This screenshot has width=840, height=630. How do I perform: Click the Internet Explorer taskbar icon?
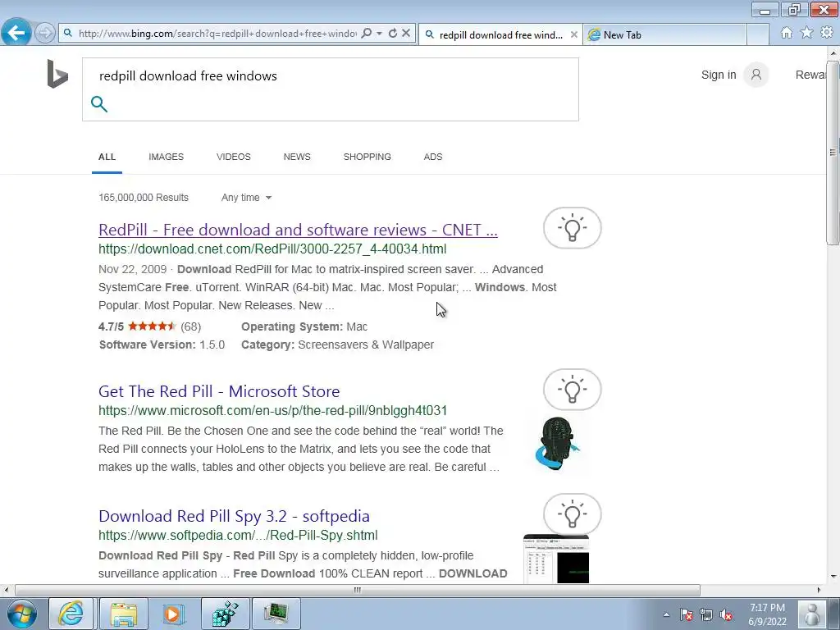coord(71,614)
